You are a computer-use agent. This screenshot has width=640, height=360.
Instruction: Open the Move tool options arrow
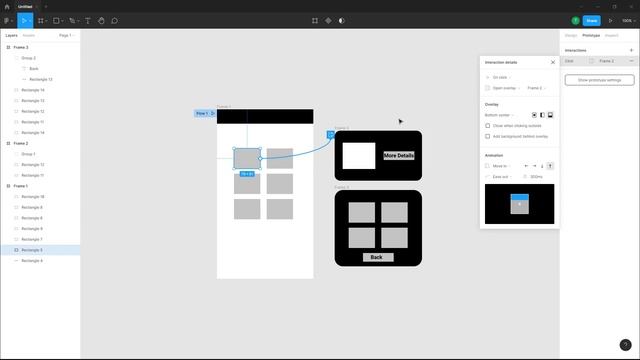click(30, 21)
